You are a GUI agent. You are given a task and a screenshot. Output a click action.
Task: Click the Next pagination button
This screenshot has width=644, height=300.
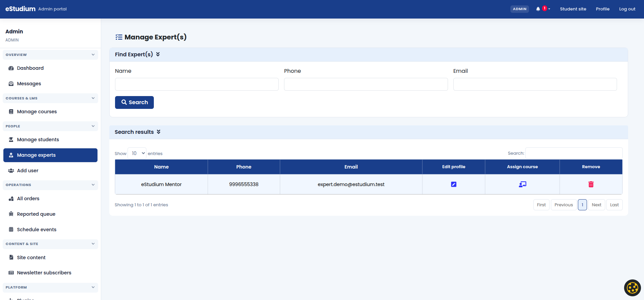coord(596,205)
